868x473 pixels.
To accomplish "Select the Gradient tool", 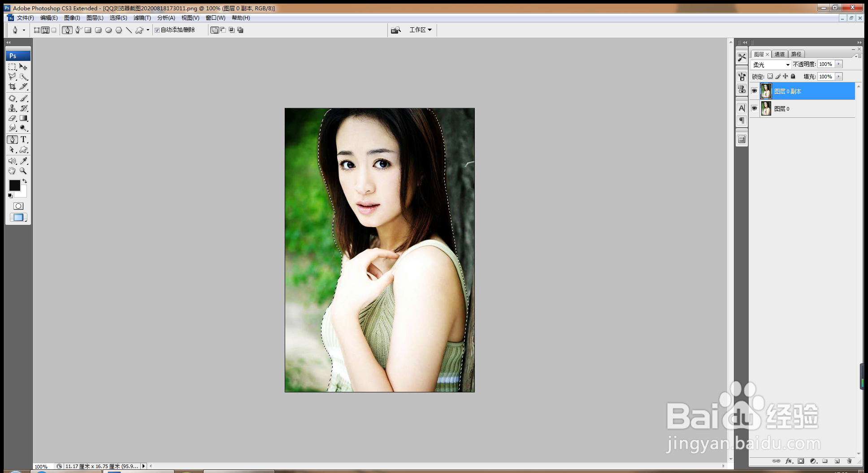I will (23, 118).
